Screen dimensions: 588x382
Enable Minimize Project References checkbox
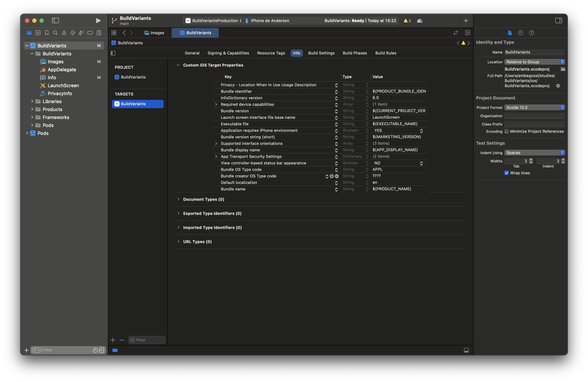pos(507,131)
